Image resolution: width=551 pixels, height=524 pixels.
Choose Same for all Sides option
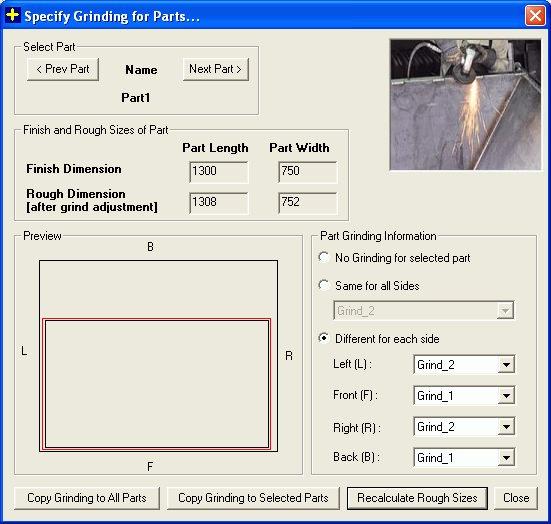coord(369,285)
